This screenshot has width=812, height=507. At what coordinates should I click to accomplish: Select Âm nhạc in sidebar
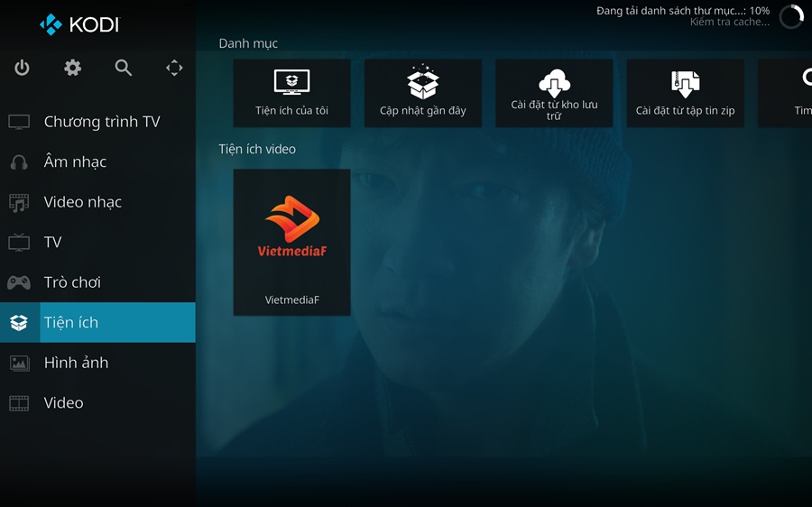coord(97,162)
